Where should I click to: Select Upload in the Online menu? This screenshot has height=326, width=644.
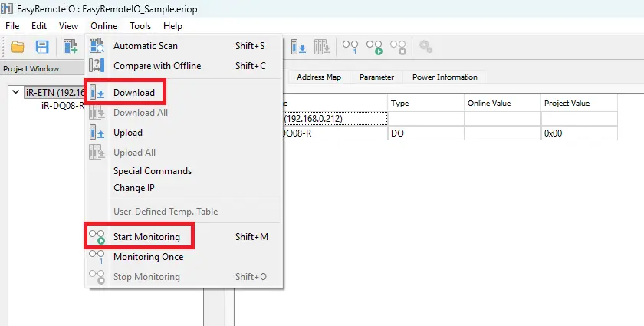tap(184, 133)
